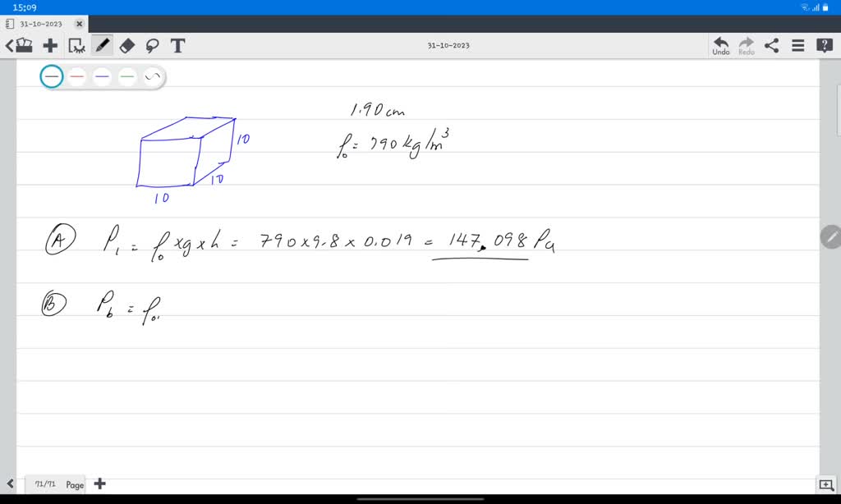841x504 pixels.
Task: Select the blue color swatch
Action: point(102,76)
